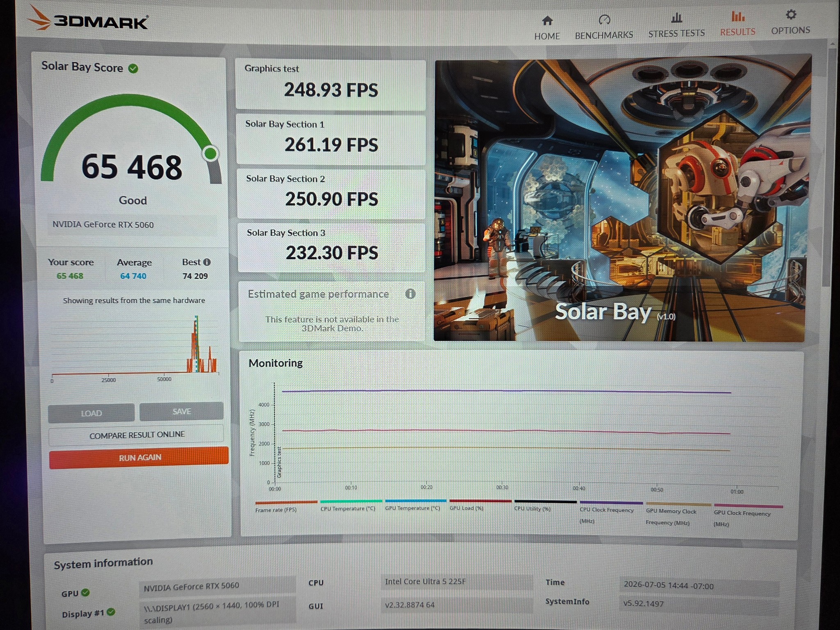840x630 pixels.
Task: Open the Benchmarks gauge icon
Action: (604, 20)
